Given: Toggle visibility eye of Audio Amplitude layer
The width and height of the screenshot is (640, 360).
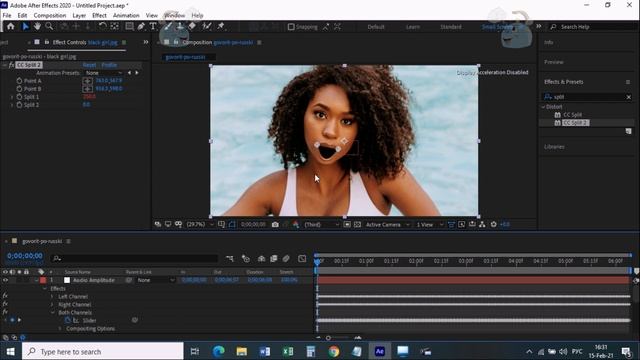Looking at the screenshot, I should pos(5,280).
